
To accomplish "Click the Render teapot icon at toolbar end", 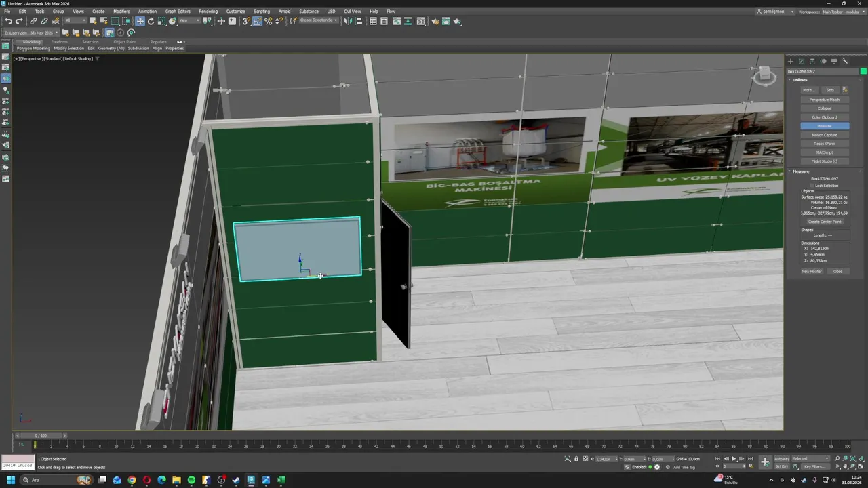I will (457, 21).
